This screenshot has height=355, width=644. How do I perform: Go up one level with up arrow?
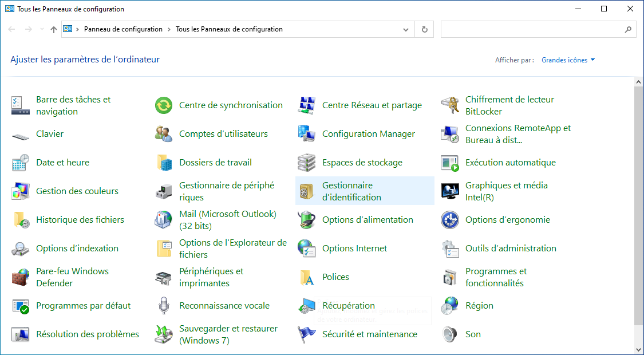coord(54,29)
